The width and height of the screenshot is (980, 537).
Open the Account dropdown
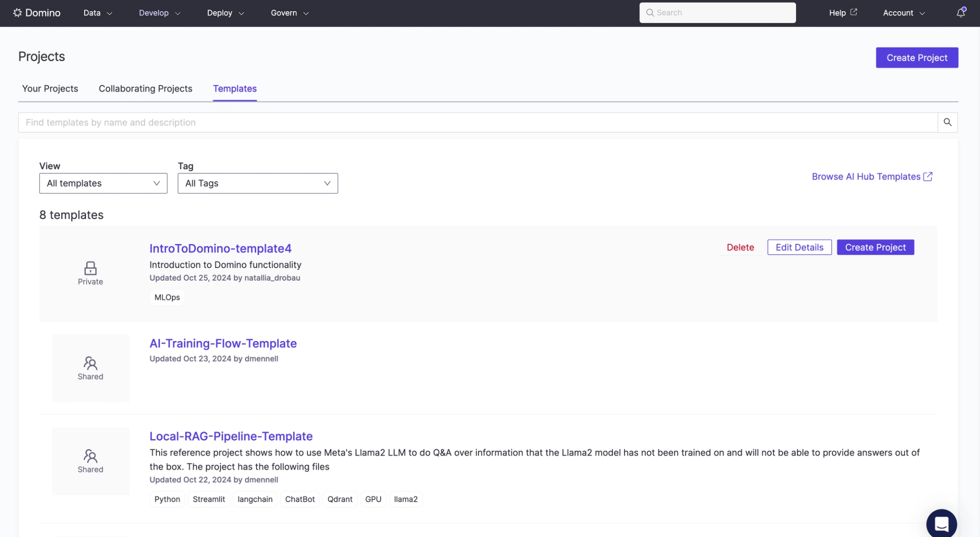click(x=904, y=13)
